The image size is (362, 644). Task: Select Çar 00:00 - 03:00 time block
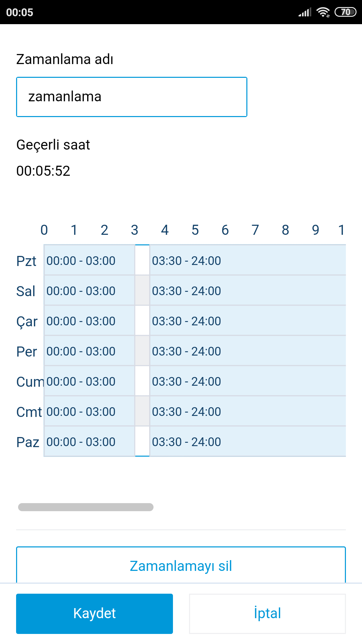pos(89,321)
